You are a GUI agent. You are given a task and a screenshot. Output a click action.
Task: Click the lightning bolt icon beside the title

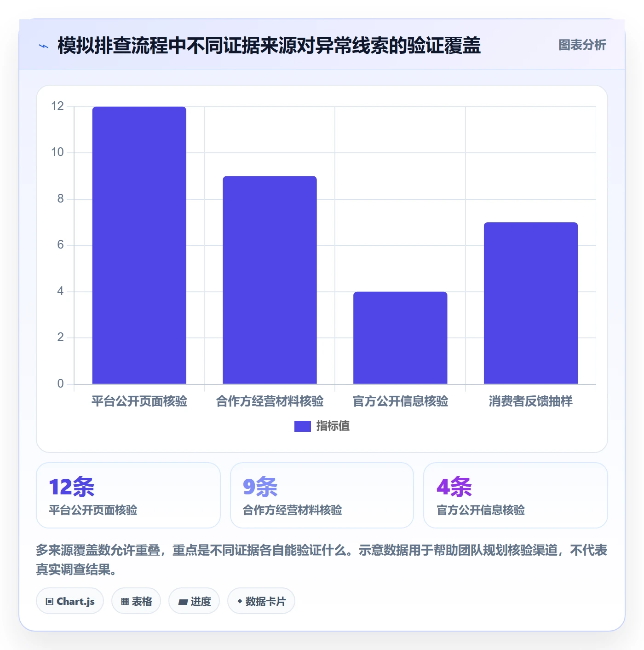[44, 46]
